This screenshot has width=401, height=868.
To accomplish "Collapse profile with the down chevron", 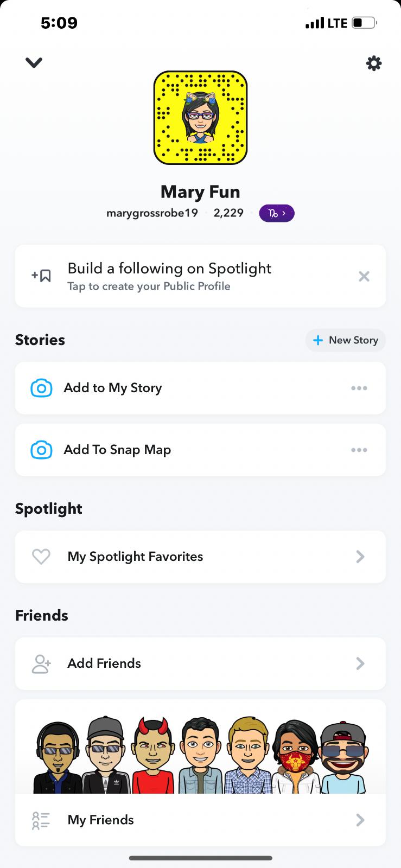I will click(34, 63).
